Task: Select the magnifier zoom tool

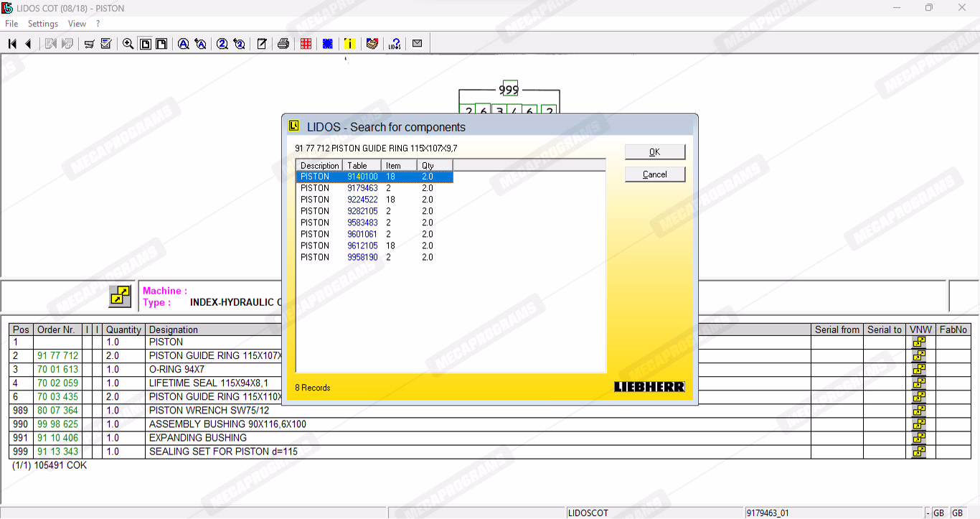Action: pos(128,44)
